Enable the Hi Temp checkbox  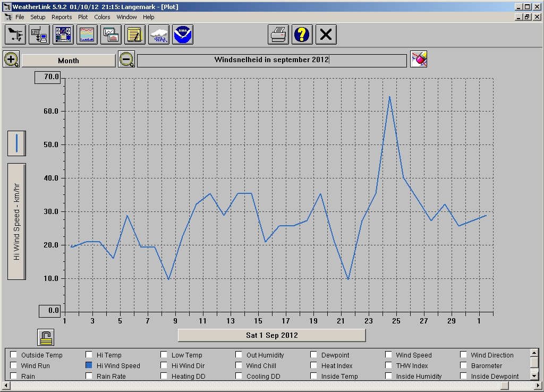click(x=89, y=354)
